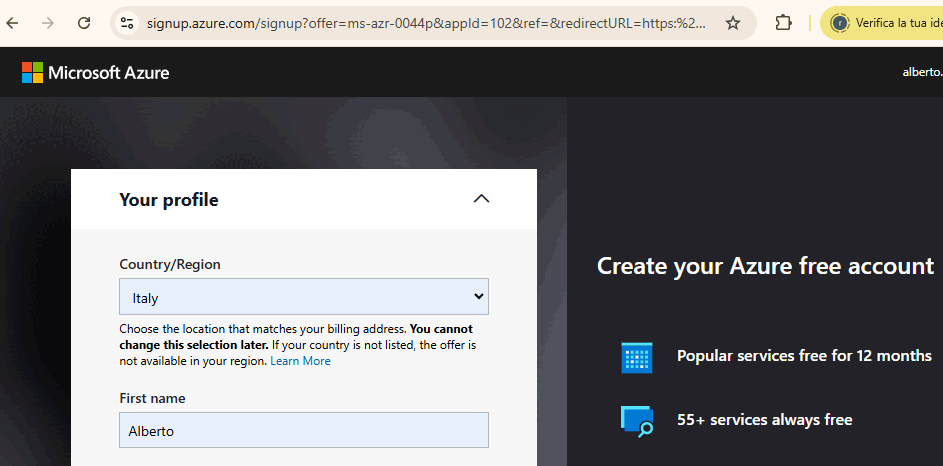Viewport: 943px width, 466px height.
Task: Open the alberto account menu in header
Action: (x=923, y=72)
